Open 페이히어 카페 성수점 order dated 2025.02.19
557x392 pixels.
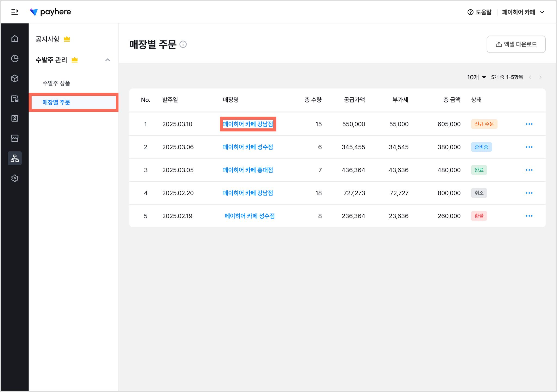[x=249, y=216]
